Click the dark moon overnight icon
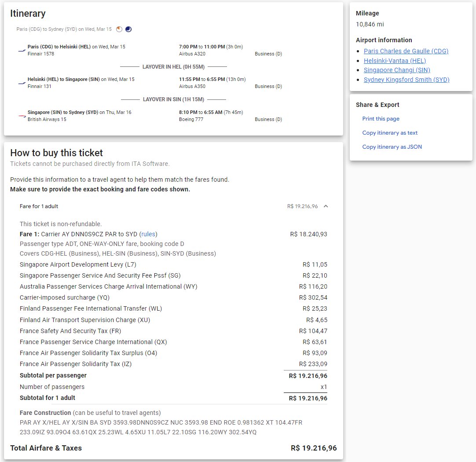This screenshot has width=476, height=462. tap(128, 29)
